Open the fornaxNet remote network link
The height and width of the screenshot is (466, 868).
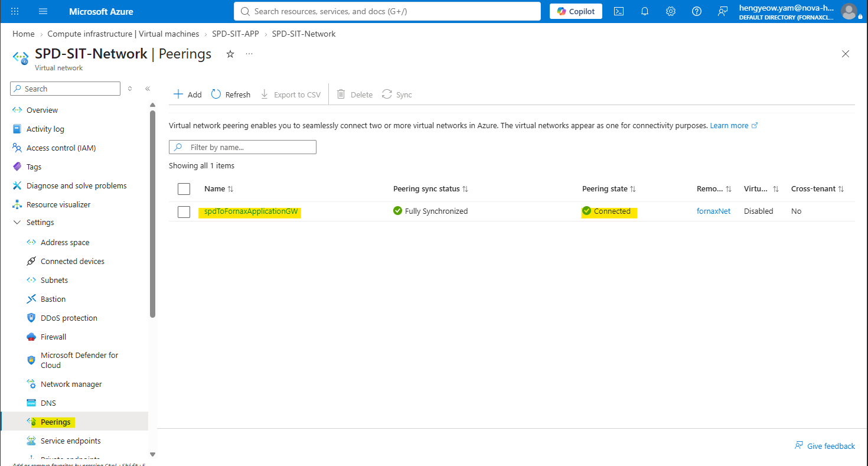coord(713,211)
